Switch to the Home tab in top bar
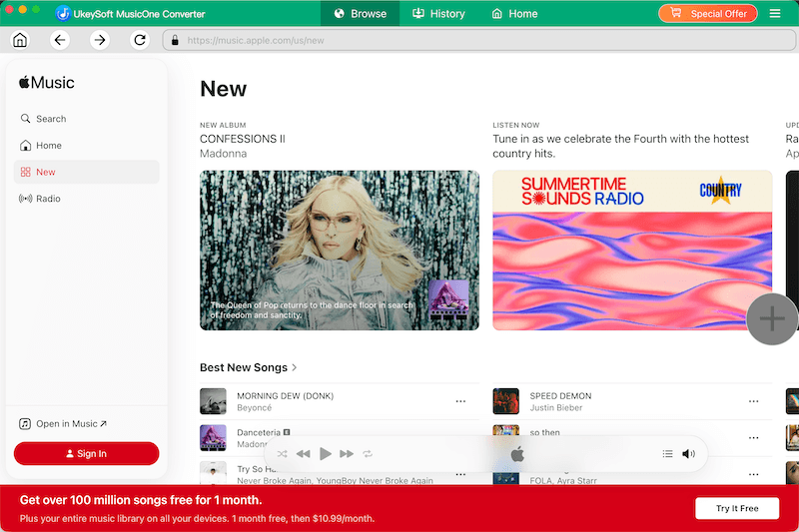 click(514, 13)
